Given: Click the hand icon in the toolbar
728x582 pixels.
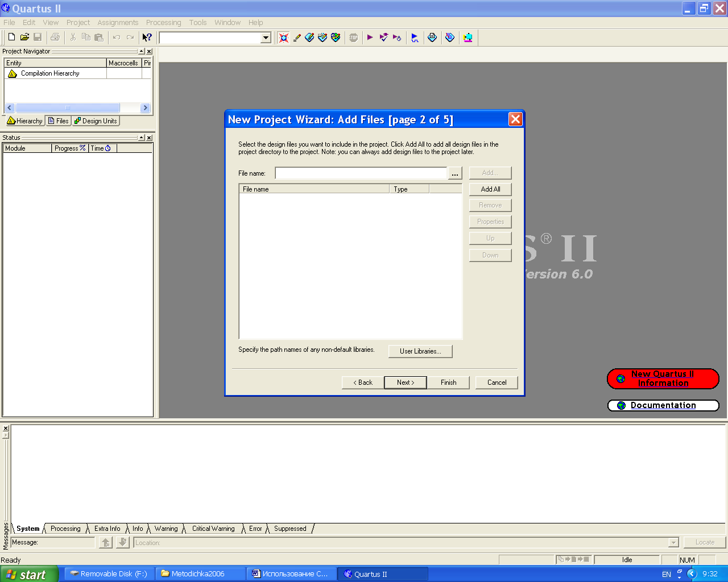Looking at the screenshot, I should tap(450, 38).
